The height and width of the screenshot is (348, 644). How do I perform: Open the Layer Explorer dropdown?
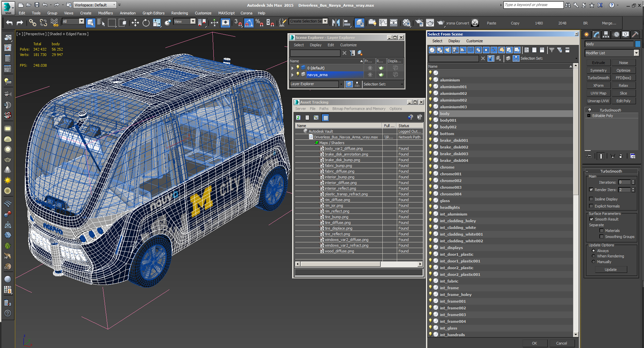tap(341, 84)
